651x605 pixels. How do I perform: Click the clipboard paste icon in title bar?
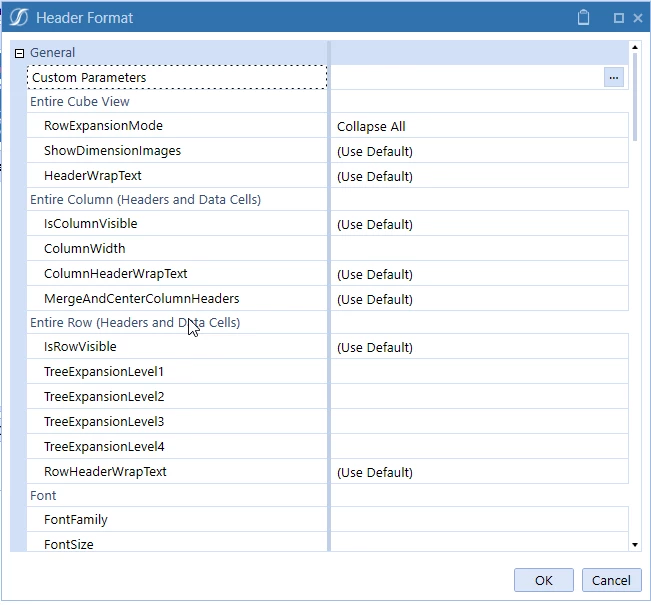tap(583, 18)
